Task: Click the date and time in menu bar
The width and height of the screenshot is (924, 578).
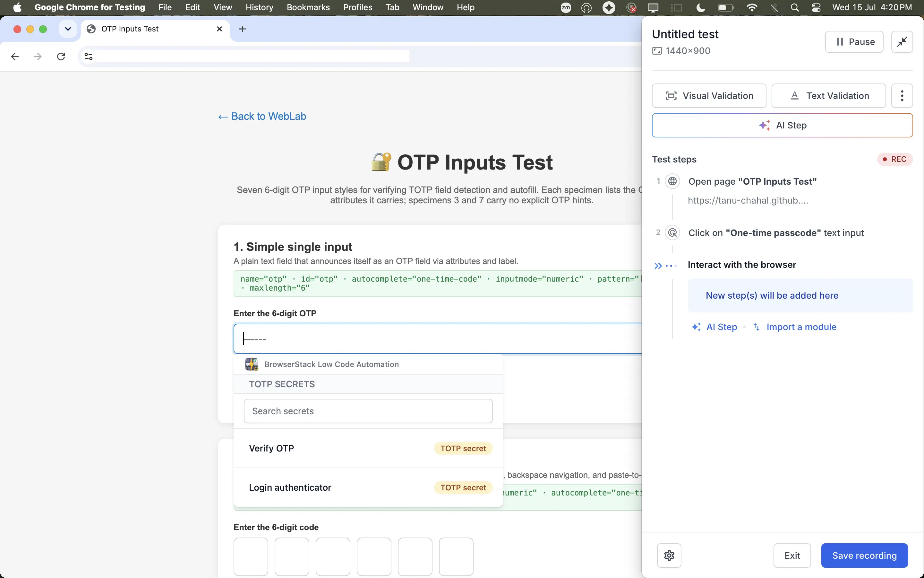Action: (x=872, y=7)
